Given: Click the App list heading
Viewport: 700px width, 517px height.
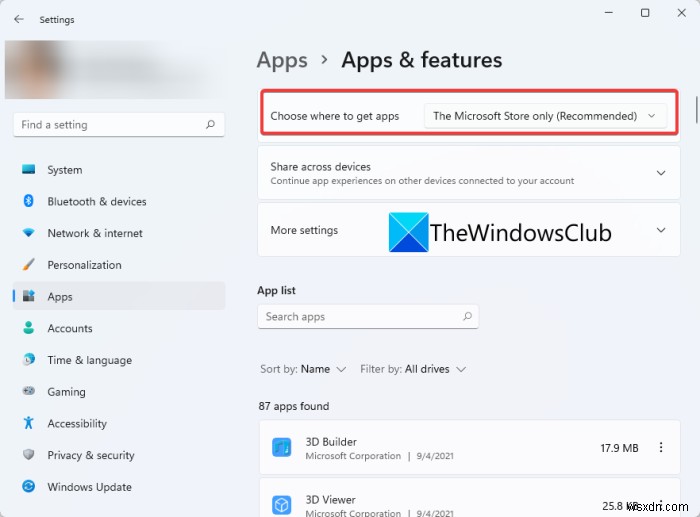Looking at the screenshot, I should [276, 291].
